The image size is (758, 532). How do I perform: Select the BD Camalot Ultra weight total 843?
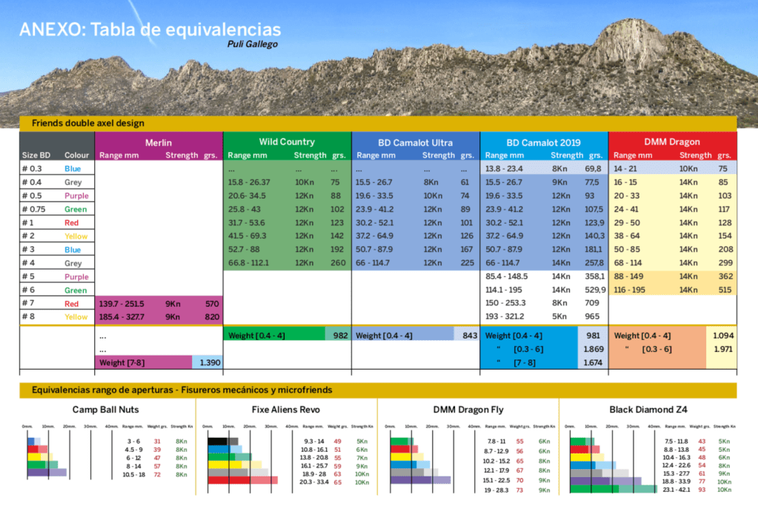(469, 336)
